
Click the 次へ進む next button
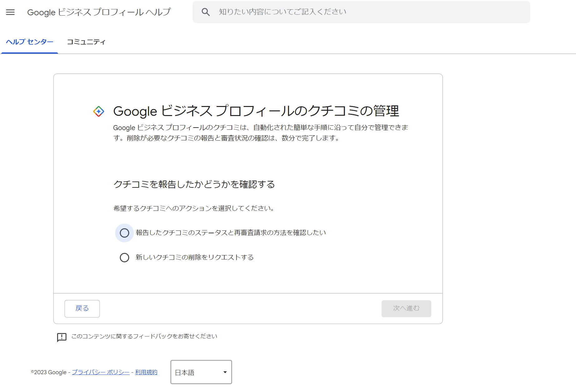406,308
